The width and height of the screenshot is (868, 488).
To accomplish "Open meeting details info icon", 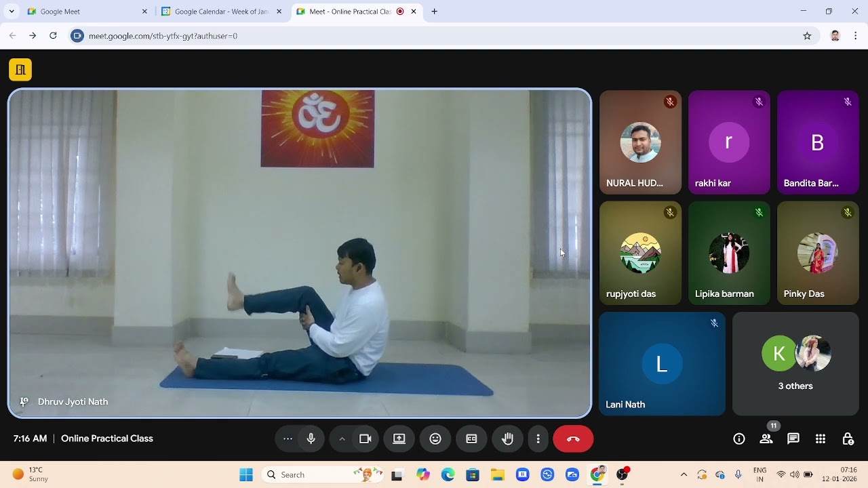I will pyautogui.click(x=739, y=439).
